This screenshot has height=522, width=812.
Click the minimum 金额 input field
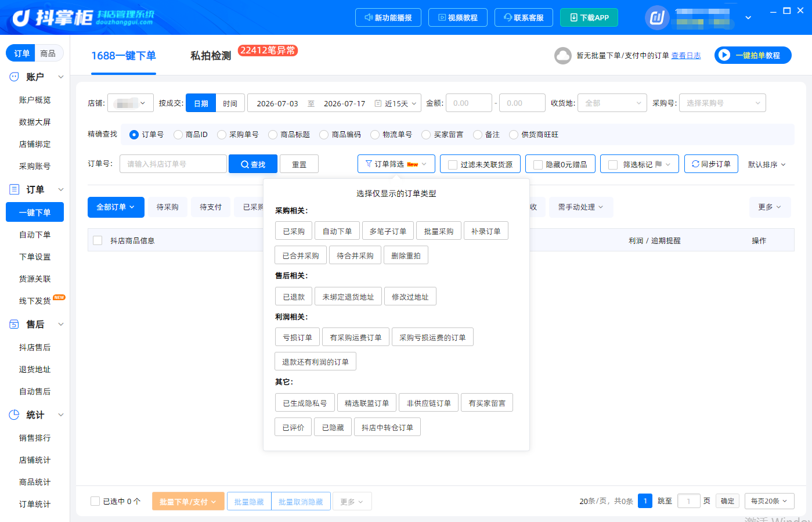click(469, 103)
